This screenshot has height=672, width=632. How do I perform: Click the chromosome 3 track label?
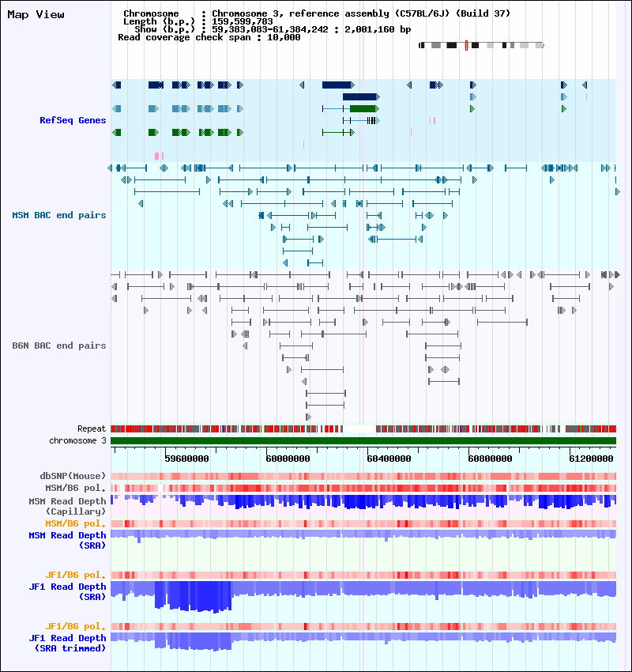click(x=77, y=440)
